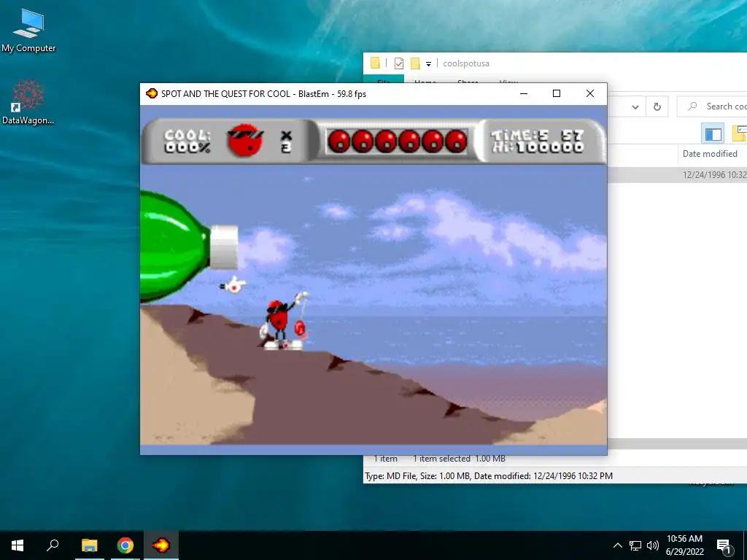The height and width of the screenshot is (560, 747).
Task: Select the file row dated 12/24/1996
Action: pos(677,175)
